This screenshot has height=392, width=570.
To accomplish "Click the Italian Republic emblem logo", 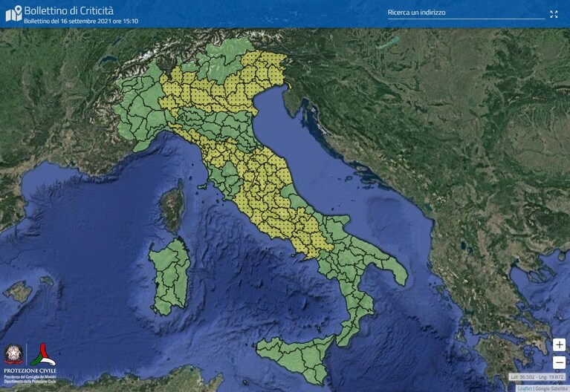I will pos(14,354).
